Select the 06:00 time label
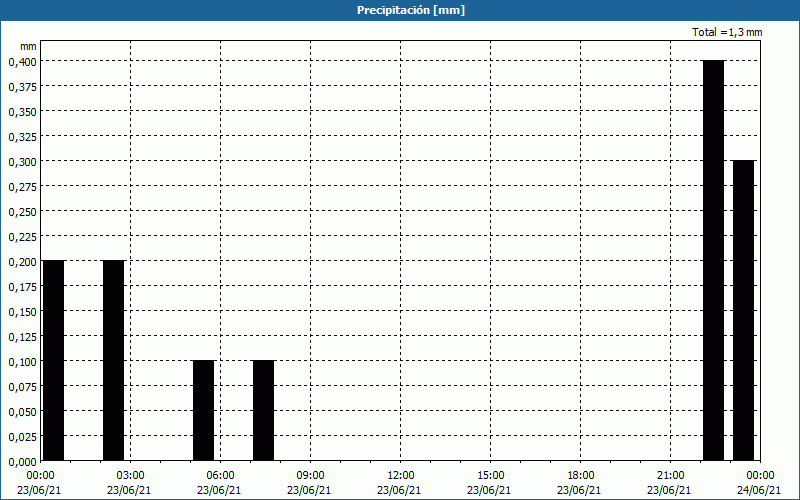The height and width of the screenshot is (500, 800). (x=220, y=476)
